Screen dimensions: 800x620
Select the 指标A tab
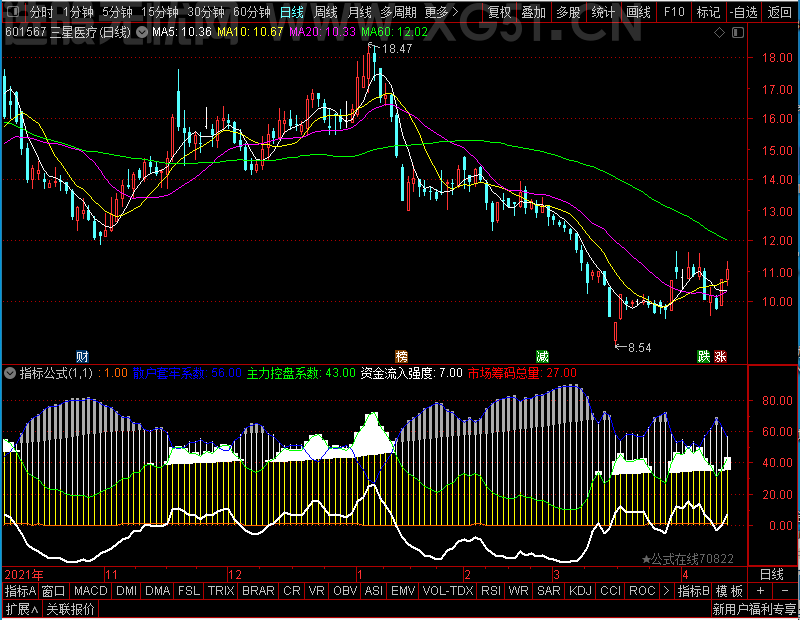[20, 590]
